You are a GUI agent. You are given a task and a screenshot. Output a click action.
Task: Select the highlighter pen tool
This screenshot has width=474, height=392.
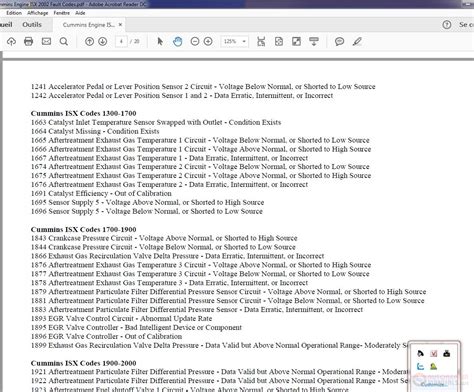[x=357, y=41]
